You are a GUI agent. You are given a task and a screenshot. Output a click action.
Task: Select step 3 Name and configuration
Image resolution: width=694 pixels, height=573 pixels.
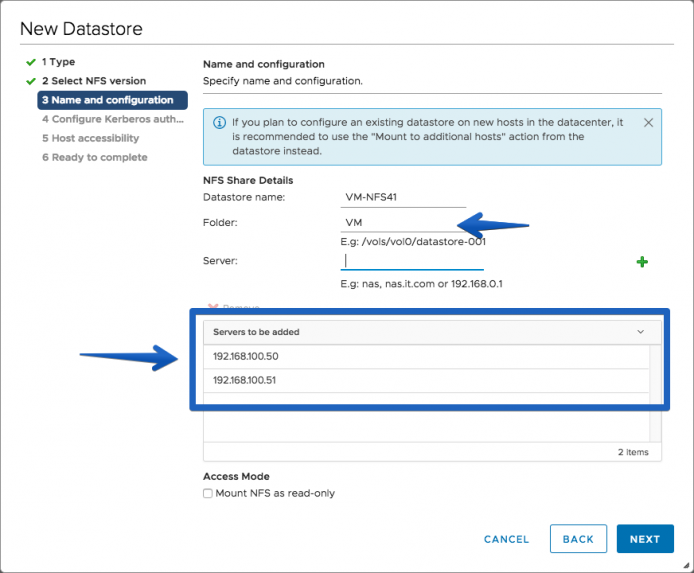tap(112, 100)
